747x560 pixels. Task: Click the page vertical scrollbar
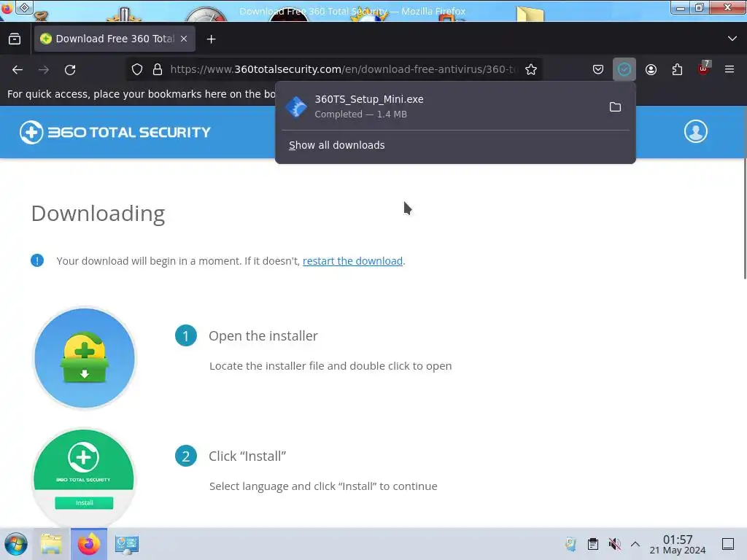pyautogui.click(x=744, y=219)
